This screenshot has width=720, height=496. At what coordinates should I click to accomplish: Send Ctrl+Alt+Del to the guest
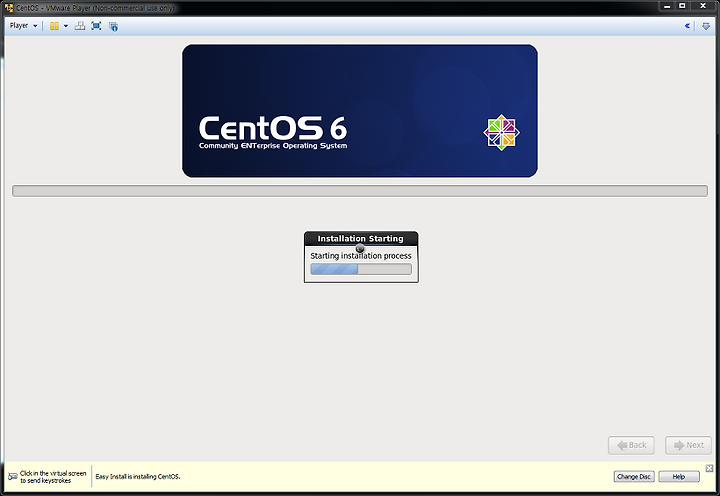80,26
